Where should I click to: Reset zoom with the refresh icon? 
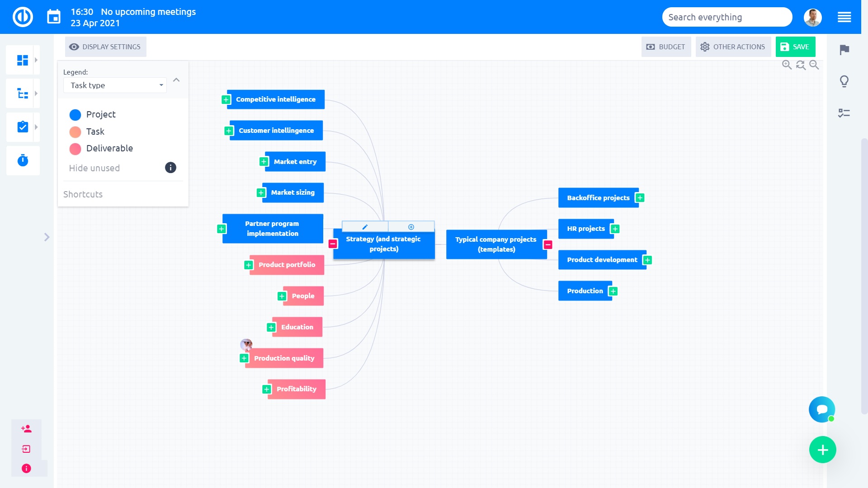coord(801,65)
